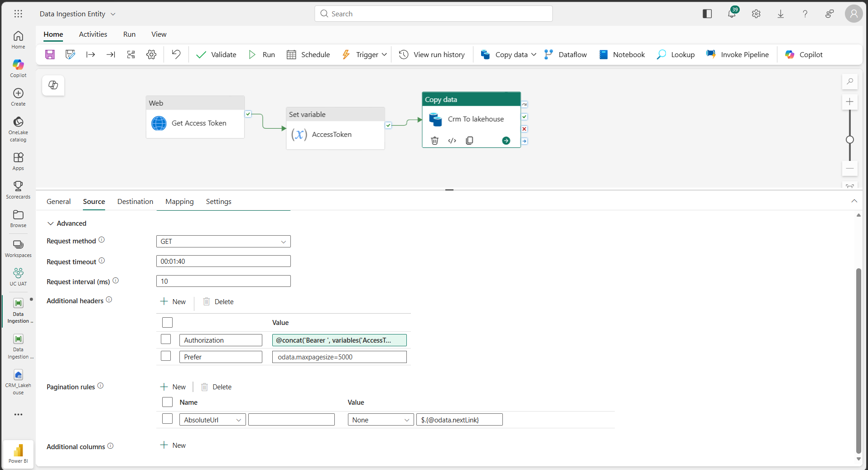Click the Search box at top
This screenshot has width=868, height=470.
434,14
